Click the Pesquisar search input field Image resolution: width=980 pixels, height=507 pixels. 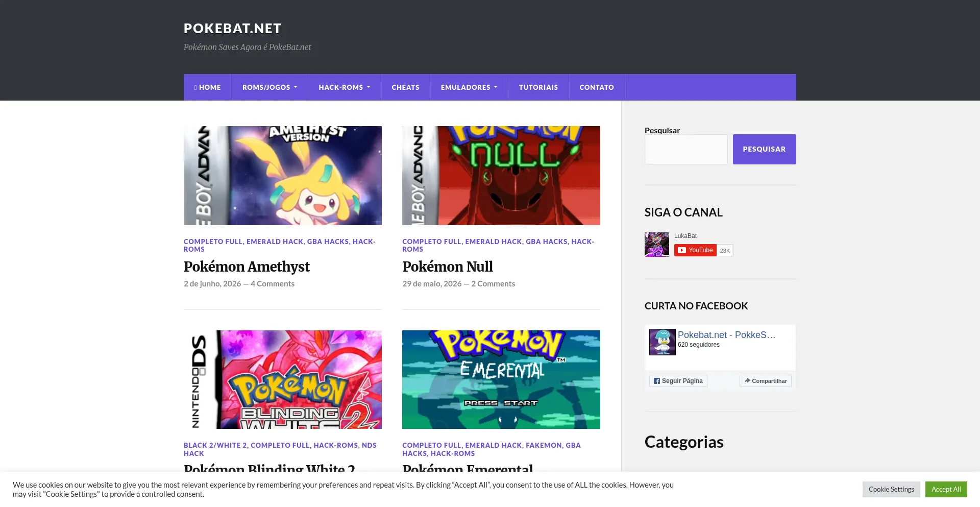coord(686,149)
